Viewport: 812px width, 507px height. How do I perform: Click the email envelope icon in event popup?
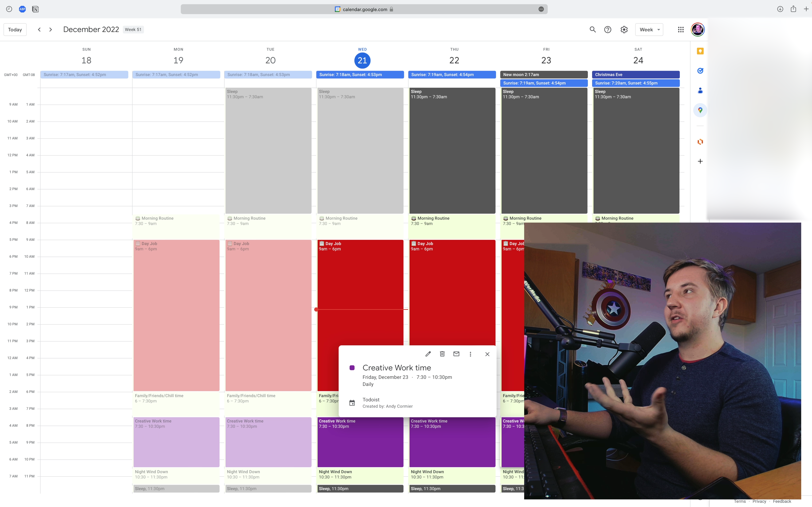pyautogui.click(x=456, y=354)
